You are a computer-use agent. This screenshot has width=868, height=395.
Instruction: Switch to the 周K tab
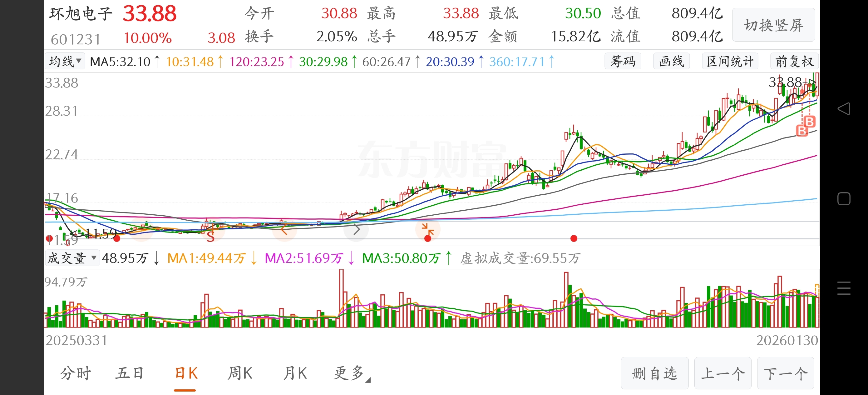tap(239, 373)
